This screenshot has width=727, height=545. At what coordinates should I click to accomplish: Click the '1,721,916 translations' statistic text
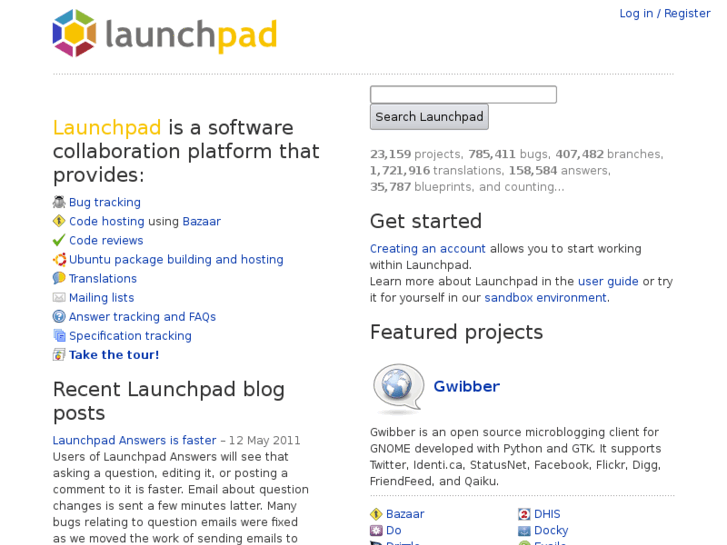pos(435,171)
